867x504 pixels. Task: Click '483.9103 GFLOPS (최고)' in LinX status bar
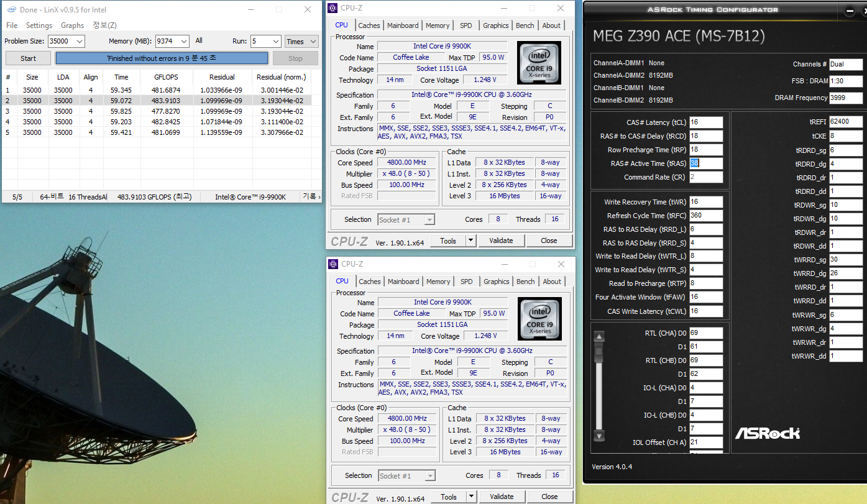click(x=154, y=197)
